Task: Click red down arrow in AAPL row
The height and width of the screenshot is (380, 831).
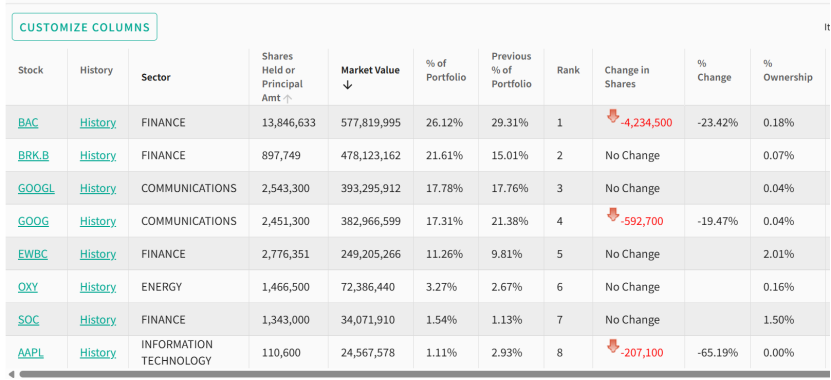Action: point(613,346)
